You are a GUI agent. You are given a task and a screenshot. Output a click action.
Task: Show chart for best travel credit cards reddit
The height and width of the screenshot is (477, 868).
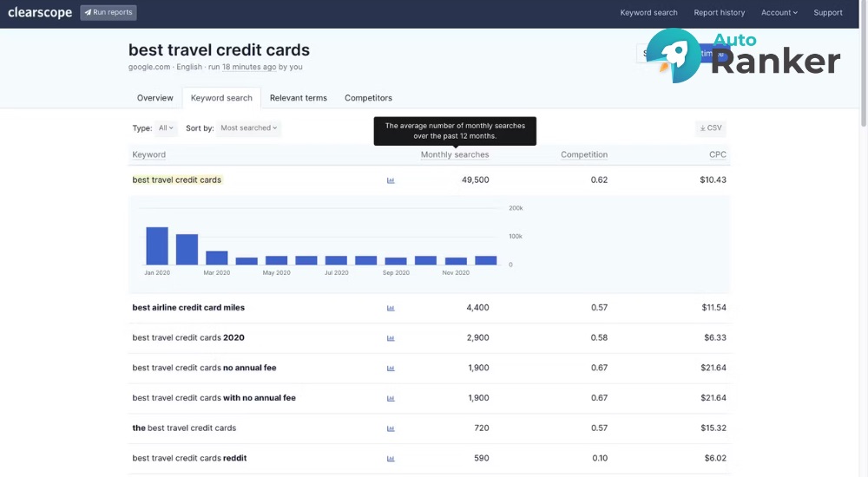(x=391, y=459)
